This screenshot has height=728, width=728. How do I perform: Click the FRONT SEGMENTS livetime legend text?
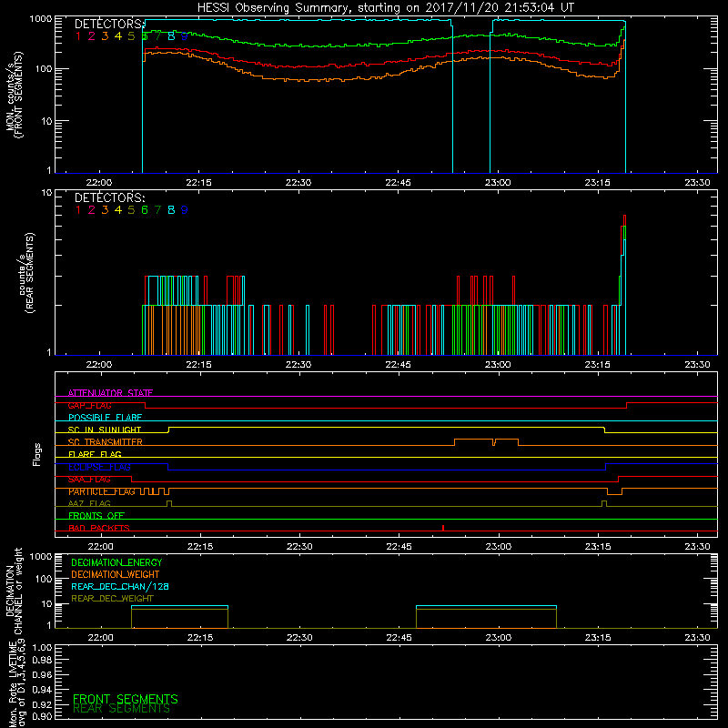coord(126,699)
